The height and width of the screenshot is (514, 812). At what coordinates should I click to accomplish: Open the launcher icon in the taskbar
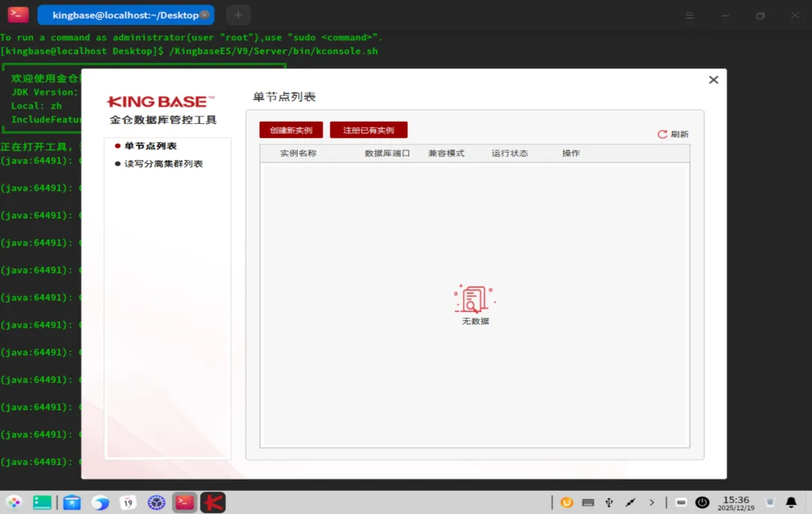coord(14,502)
